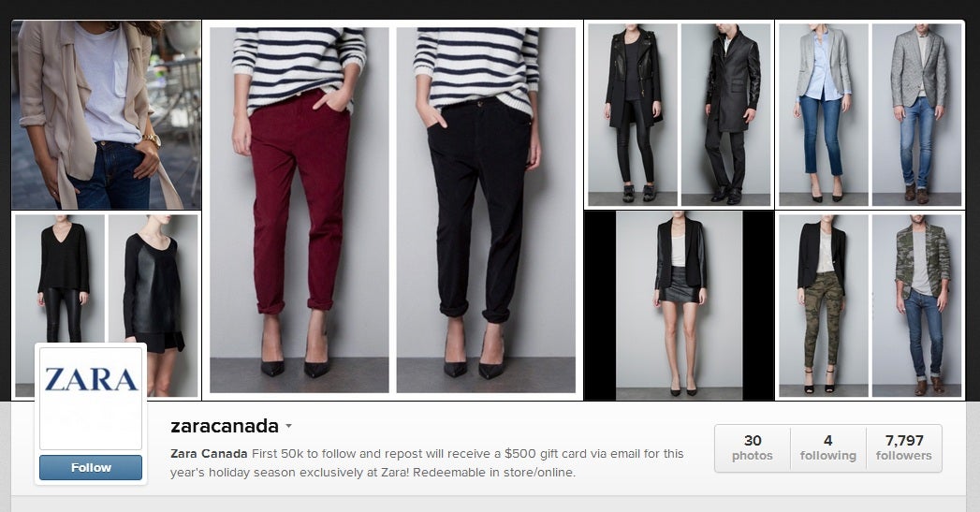Open the 30 photos count
This screenshot has width=980, height=512.
[x=753, y=447]
